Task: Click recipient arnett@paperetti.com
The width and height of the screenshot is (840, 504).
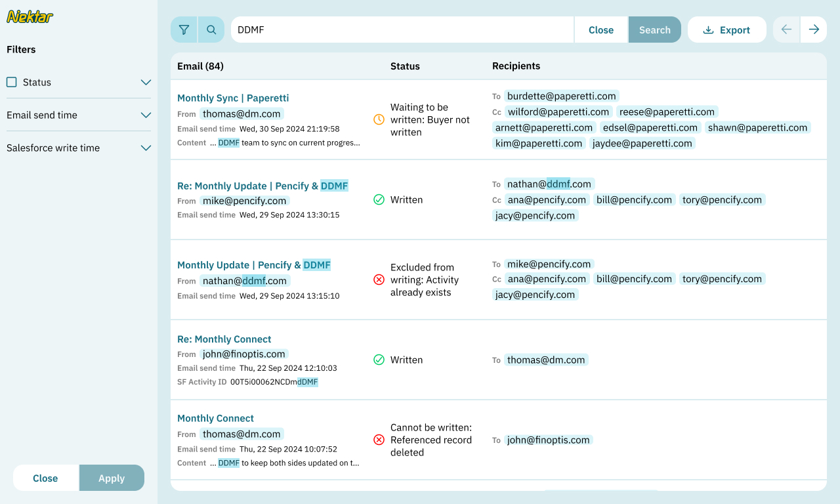Action: point(544,127)
